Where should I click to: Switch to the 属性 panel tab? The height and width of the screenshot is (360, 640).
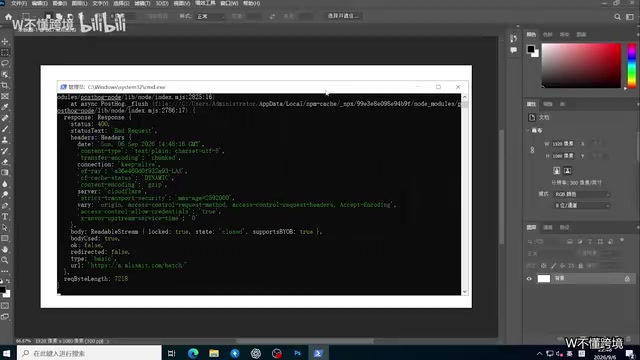[x=531, y=104]
